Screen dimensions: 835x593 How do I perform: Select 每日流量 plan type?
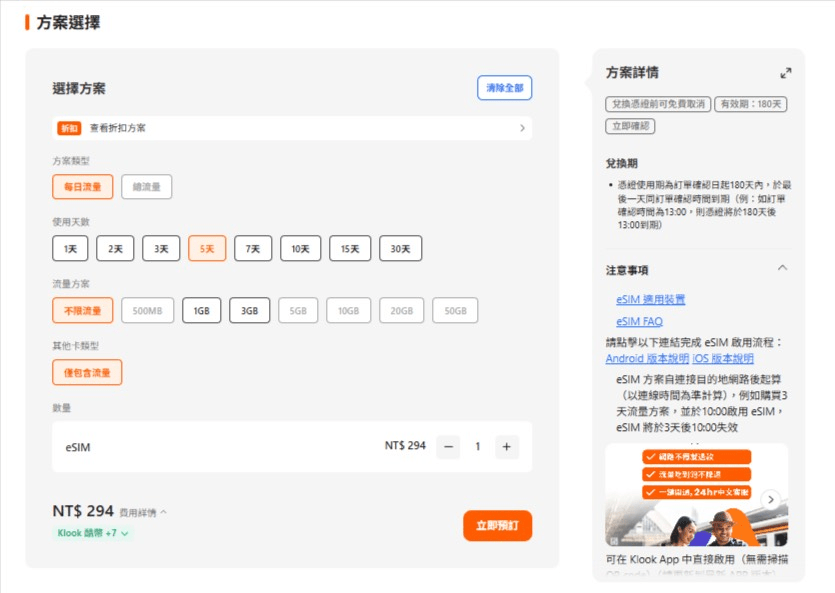coord(83,187)
